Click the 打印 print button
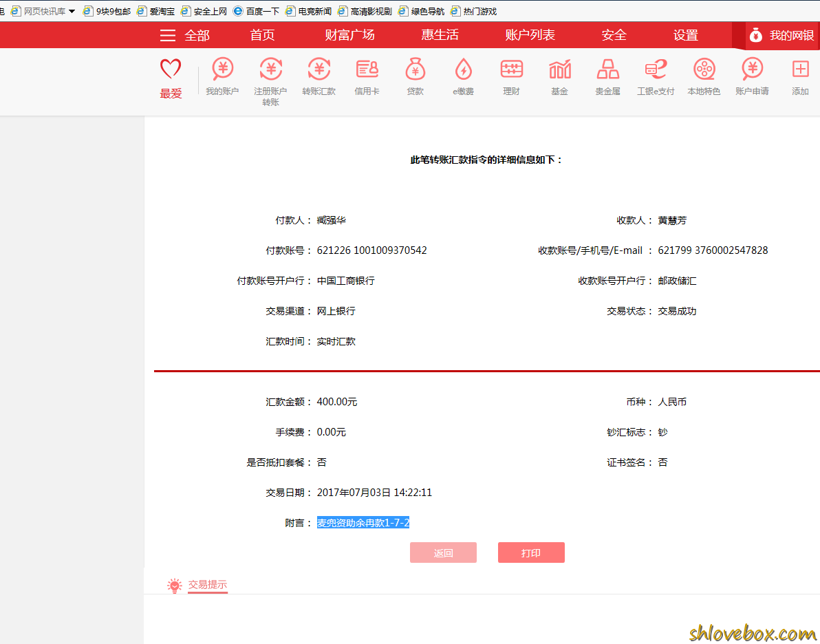820x644 pixels. click(x=531, y=552)
